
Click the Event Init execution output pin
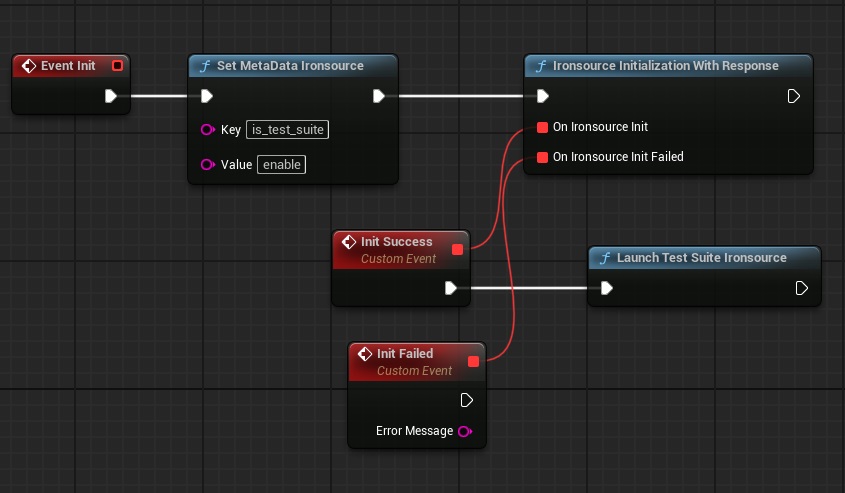(x=110, y=96)
